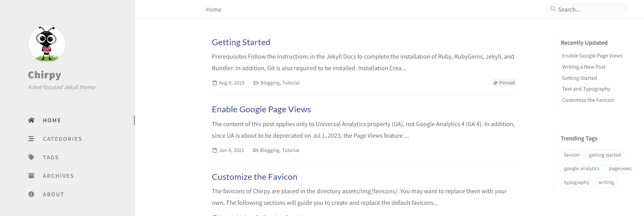The image size is (644, 216).
Task: Open the Archives menu item
Action: tap(58, 176)
